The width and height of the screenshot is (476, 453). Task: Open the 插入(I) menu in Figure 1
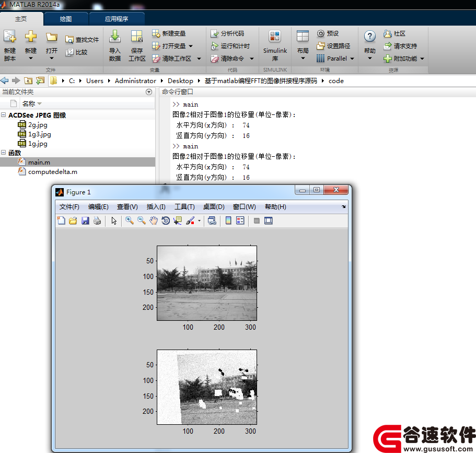tap(156, 207)
